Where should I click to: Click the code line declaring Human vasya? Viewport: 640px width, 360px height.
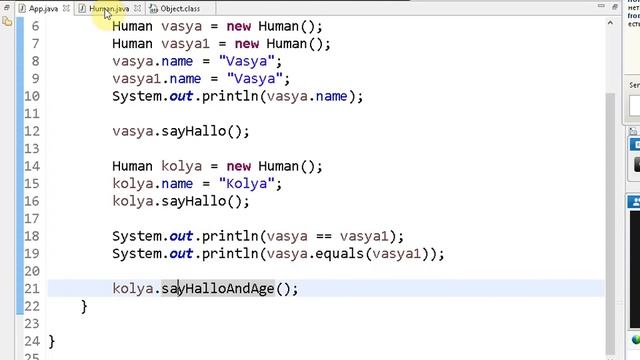(217, 27)
